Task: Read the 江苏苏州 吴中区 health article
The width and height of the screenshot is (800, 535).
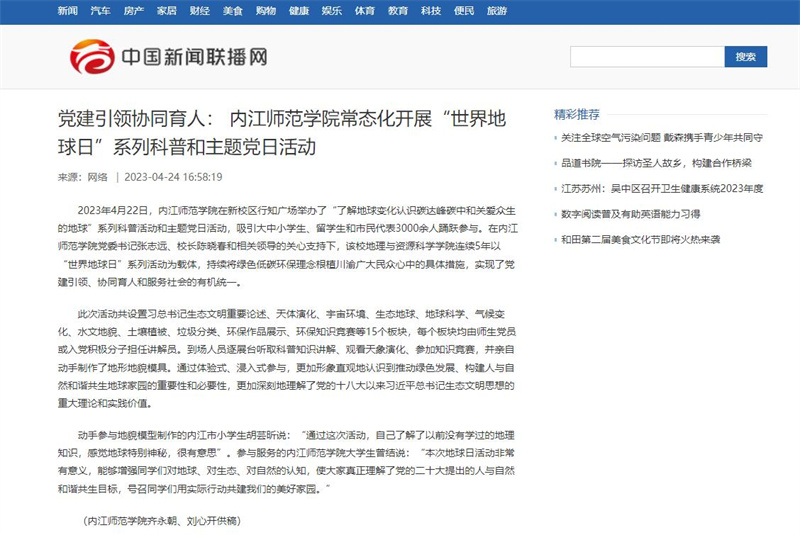Action: tap(661, 188)
